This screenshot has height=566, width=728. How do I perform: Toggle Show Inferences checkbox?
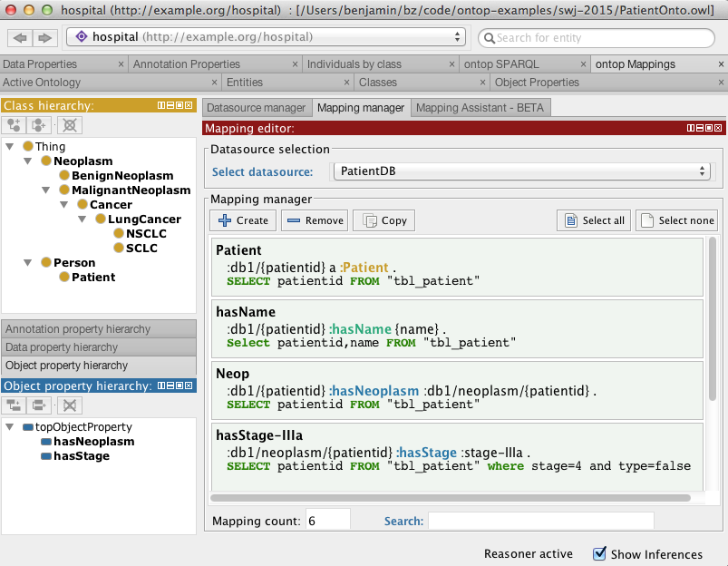[599, 553]
